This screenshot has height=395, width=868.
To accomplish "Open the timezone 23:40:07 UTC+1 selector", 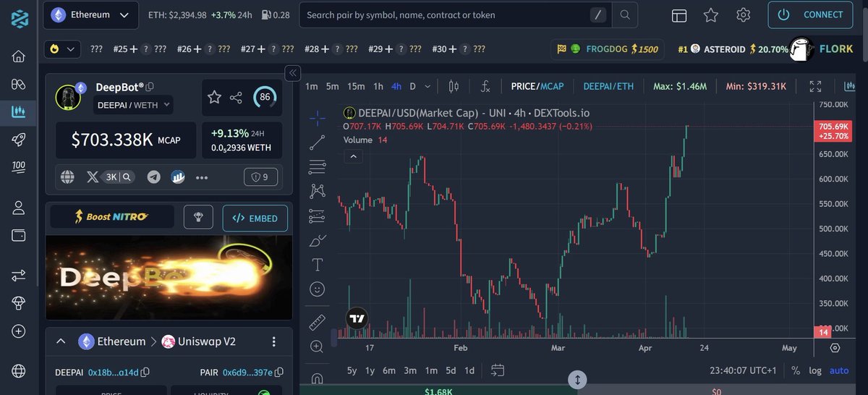I will [x=741, y=370].
